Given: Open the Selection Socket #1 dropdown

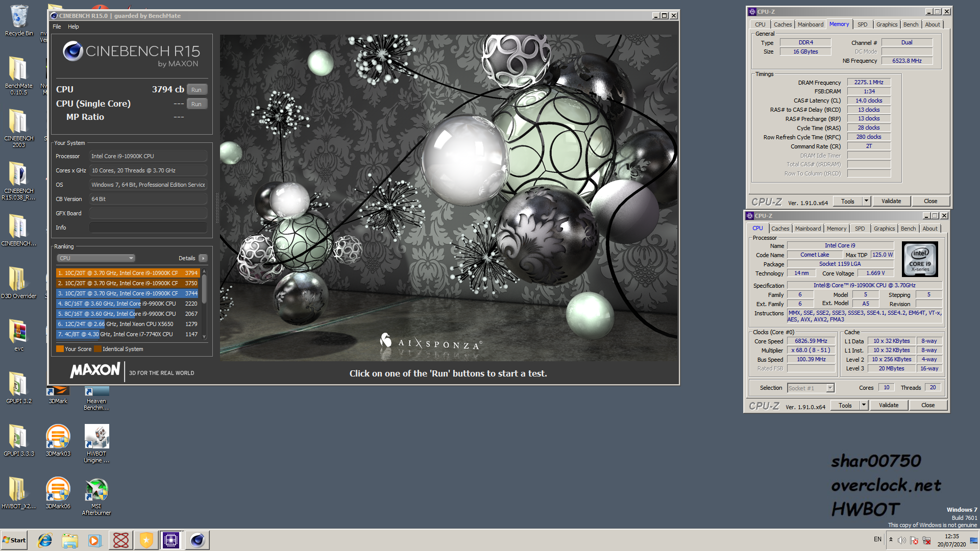Looking at the screenshot, I should [x=811, y=388].
